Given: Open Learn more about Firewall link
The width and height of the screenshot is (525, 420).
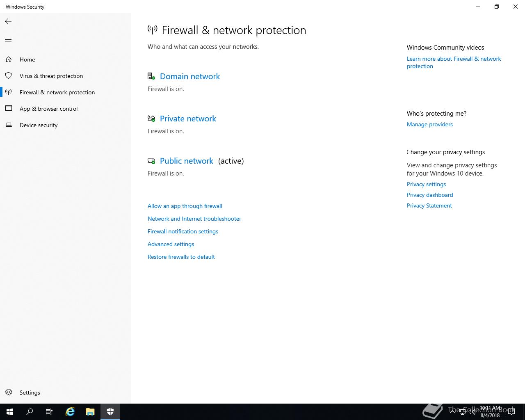Looking at the screenshot, I should coord(454,62).
